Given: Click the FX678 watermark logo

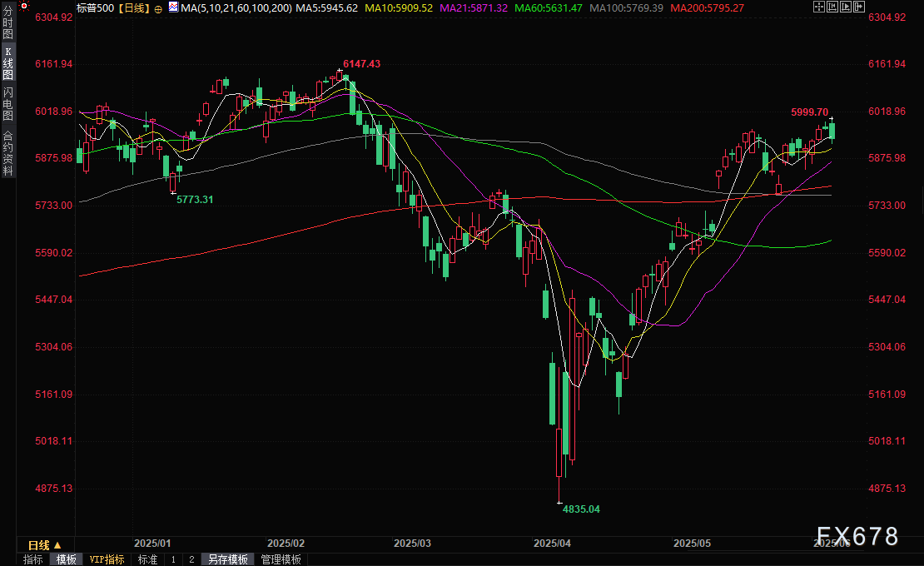Looking at the screenshot, I should tap(857, 537).
